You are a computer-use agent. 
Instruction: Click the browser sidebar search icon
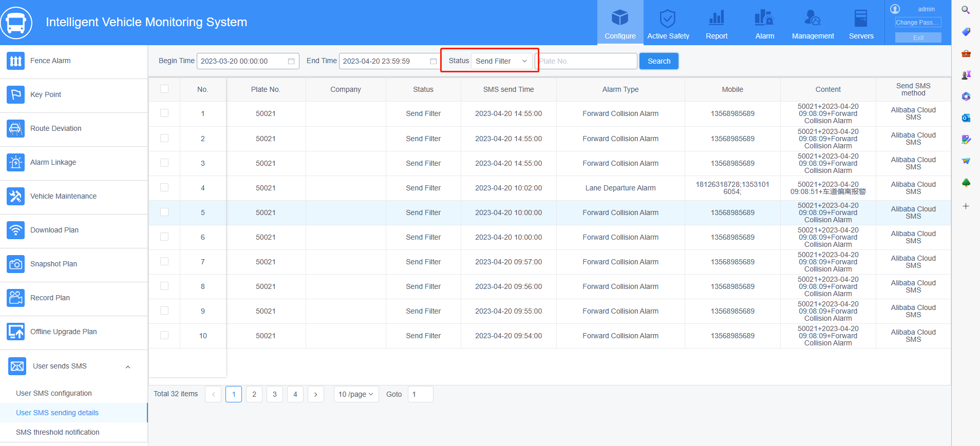tap(966, 10)
